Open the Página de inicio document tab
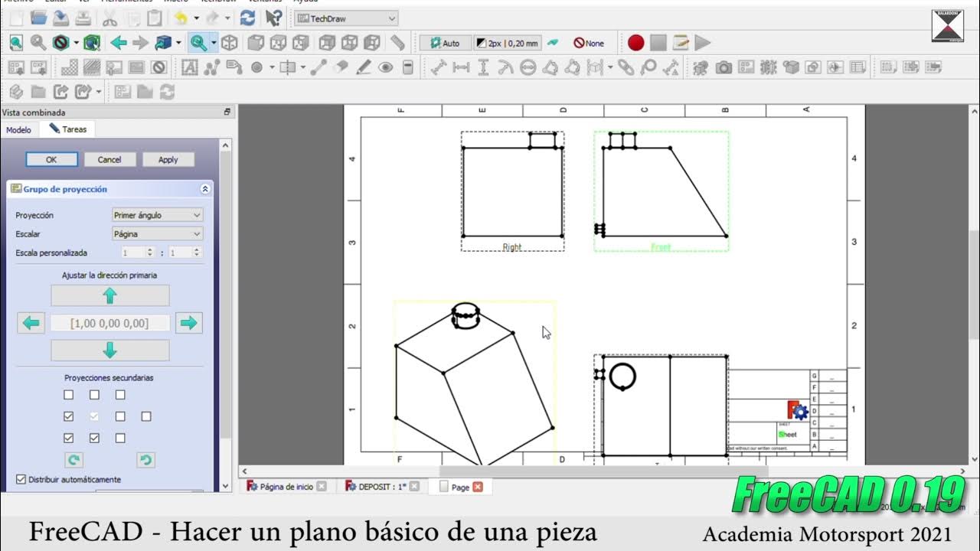Viewport: 980px width, 551px height. pos(286,487)
